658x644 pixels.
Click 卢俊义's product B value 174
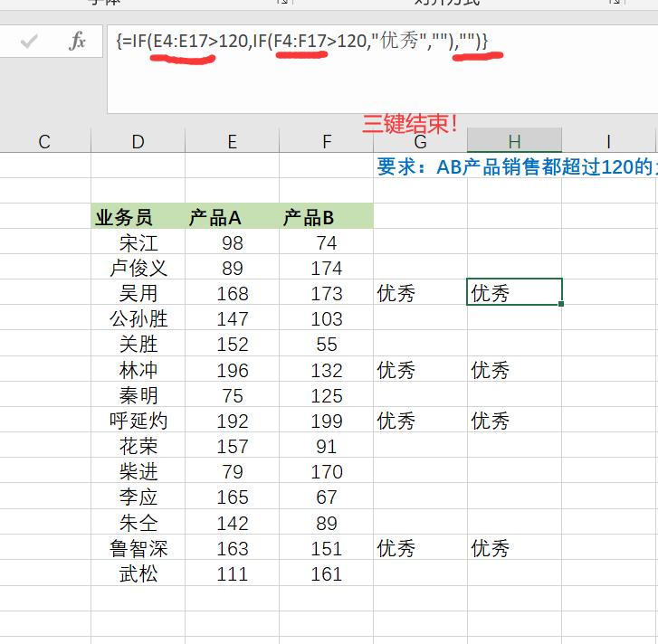click(327, 268)
